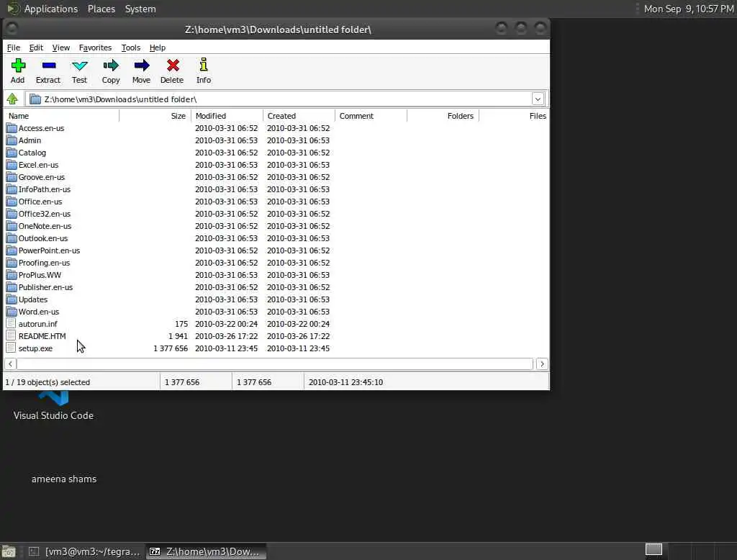
Task: Select the OneNote.en-us folder icon
Action: [x=12, y=226]
